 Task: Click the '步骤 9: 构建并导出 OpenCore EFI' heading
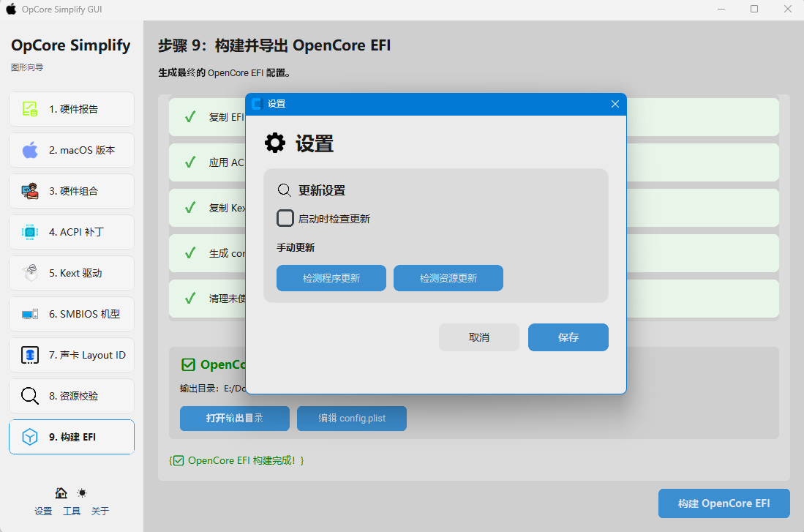coord(274,45)
